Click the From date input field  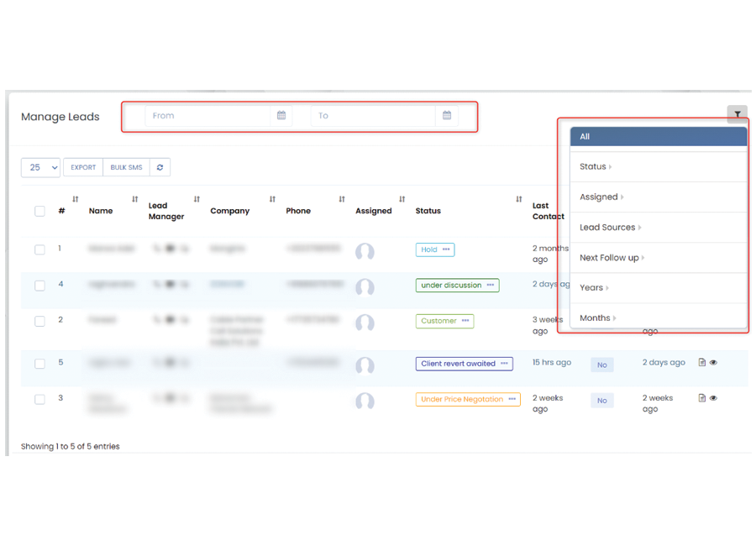coord(207,116)
